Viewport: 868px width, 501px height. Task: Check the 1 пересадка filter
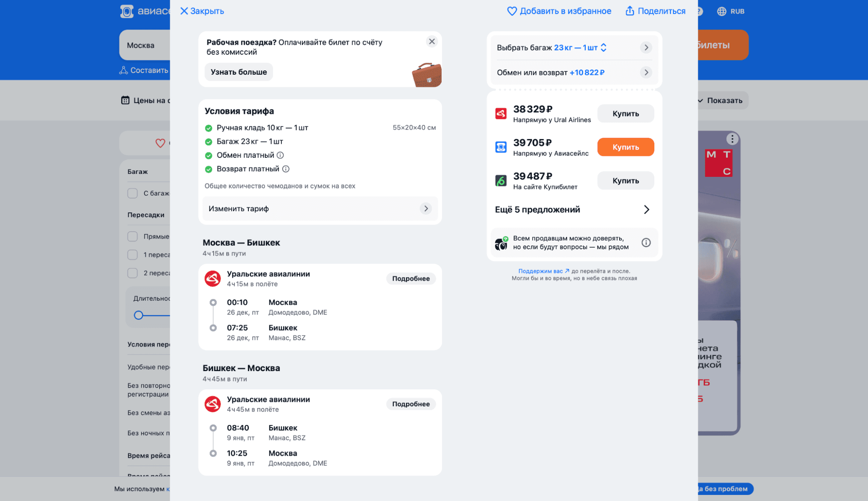pyautogui.click(x=133, y=255)
